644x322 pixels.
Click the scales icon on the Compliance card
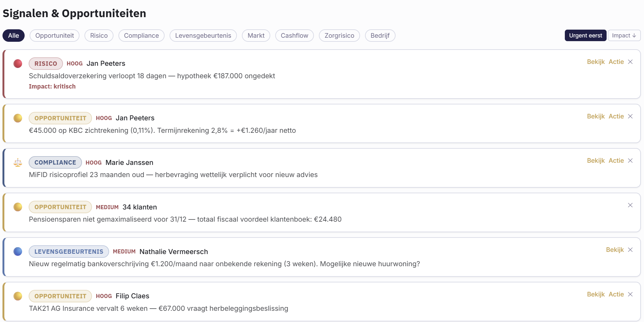coord(18,162)
